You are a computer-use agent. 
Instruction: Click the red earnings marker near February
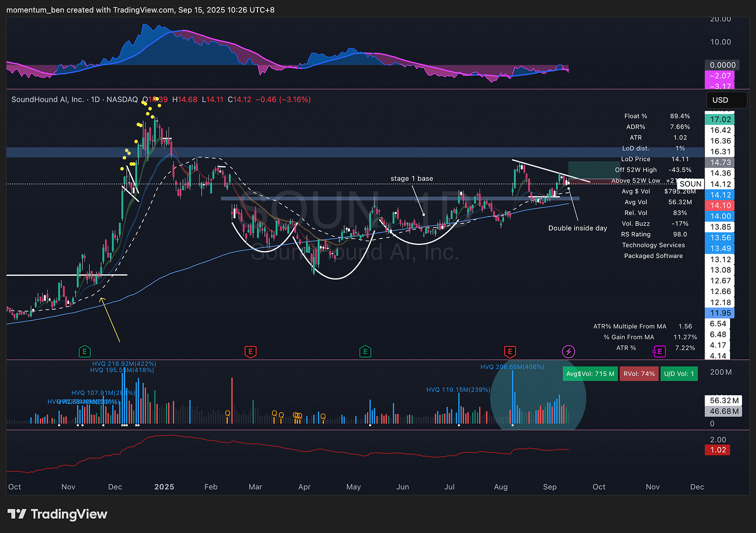pyautogui.click(x=250, y=352)
